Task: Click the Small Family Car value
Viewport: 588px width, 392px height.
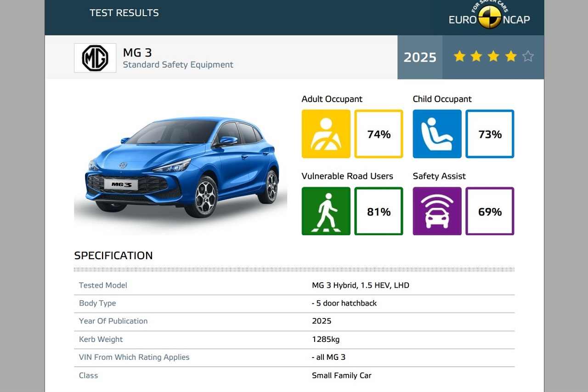Action: tap(342, 375)
